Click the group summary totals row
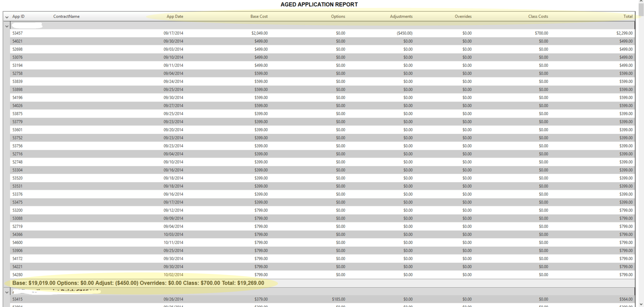The image size is (644, 307). pos(138,283)
